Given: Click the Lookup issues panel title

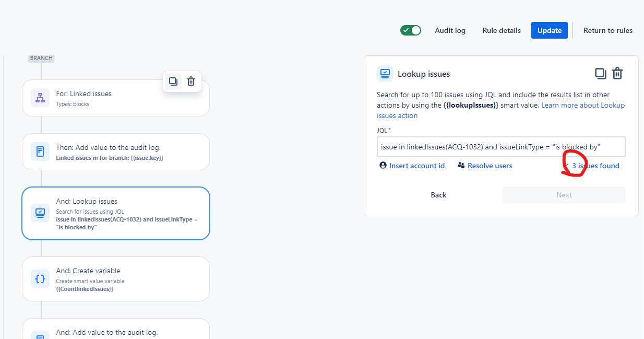Looking at the screenshot, I should tap(424, 74).
